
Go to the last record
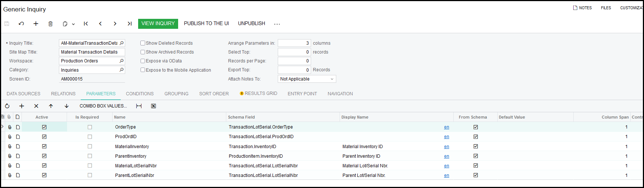130,24
